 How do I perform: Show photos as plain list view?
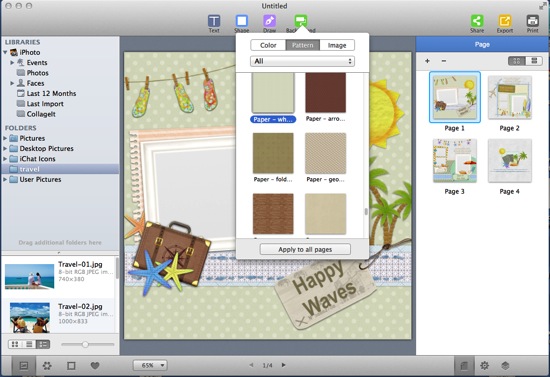29,344
